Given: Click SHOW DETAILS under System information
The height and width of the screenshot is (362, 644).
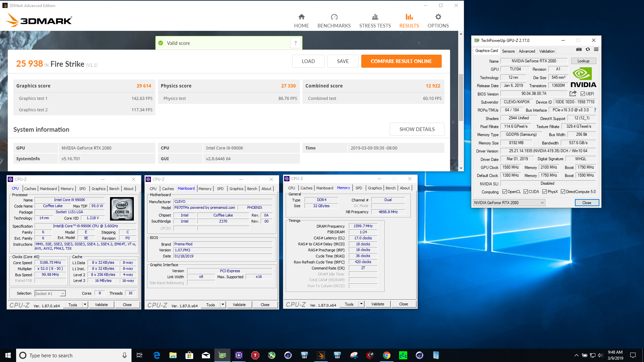Looking at the screenshot, I should 417,129.
